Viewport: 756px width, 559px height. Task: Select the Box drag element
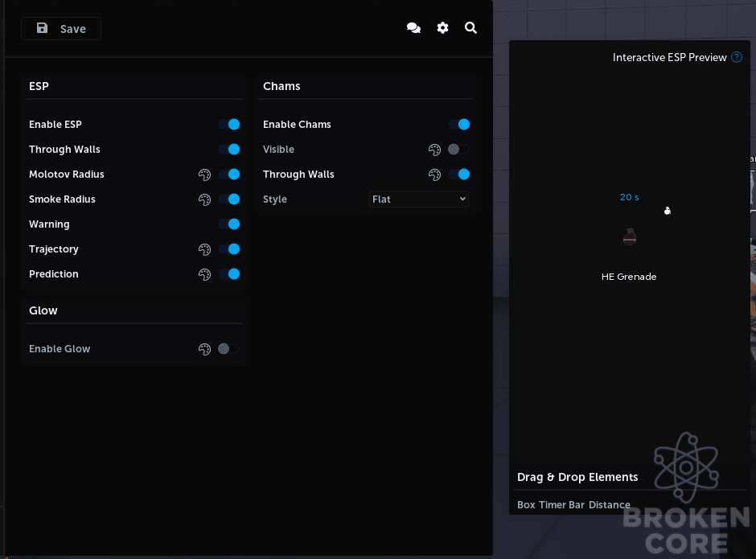click(x=526, y=505)
